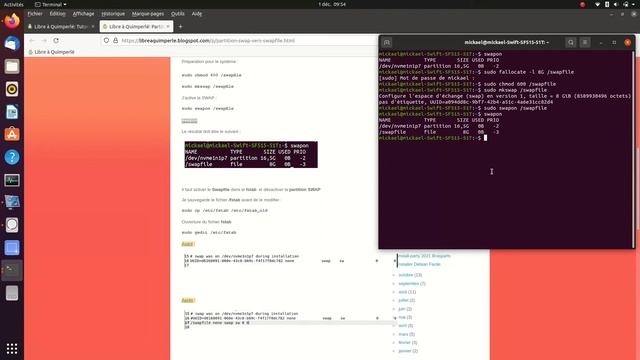Image resolution: width=640 pixels, height=360 pixels.
Task: Click Activités in the top bar
Action: (x=13, y=4)
